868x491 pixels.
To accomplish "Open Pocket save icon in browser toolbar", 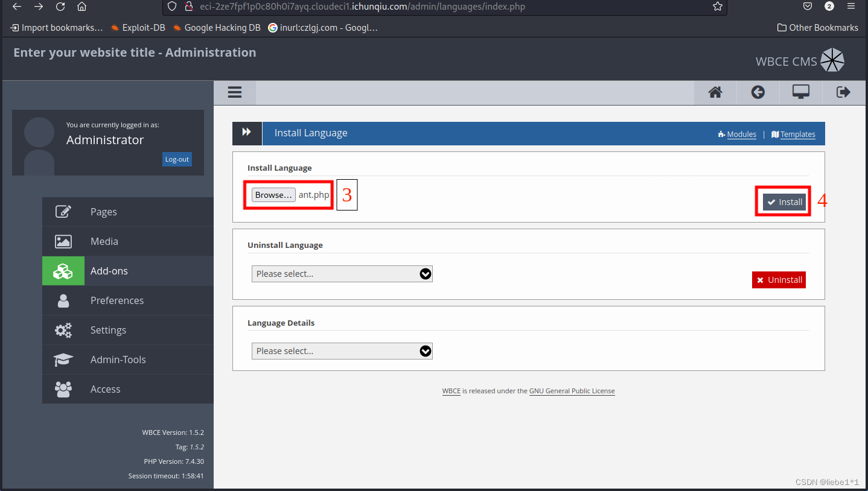I will click(808, 7).
